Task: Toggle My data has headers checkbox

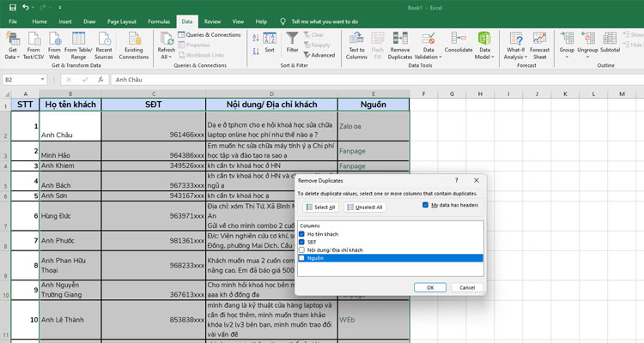Action: 425,205
